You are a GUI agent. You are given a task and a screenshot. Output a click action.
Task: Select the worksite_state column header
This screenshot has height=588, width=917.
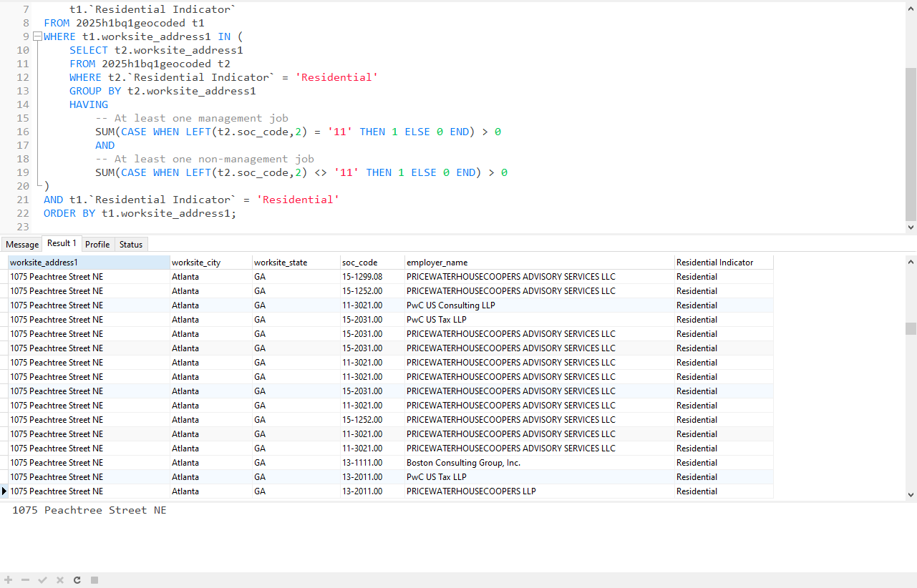(x=296, y=263)
